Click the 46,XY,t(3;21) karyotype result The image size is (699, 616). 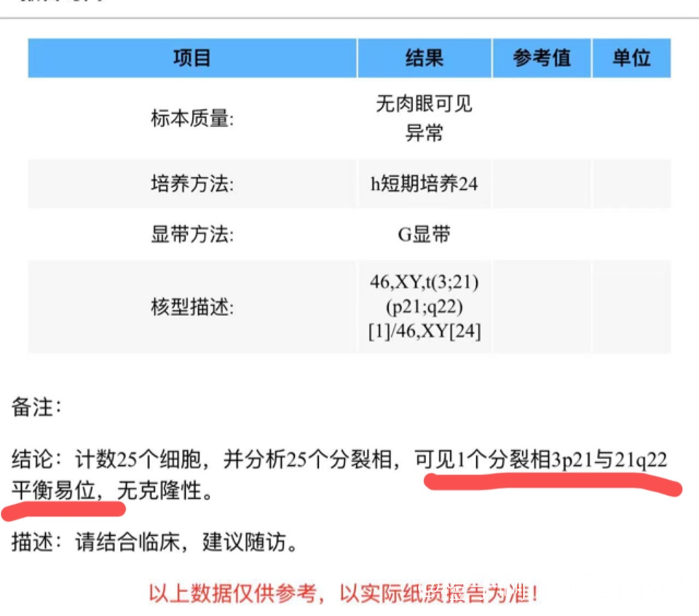pos(424,307)
